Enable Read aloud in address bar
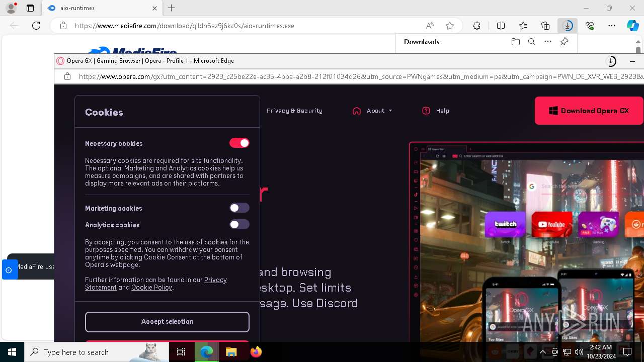 coord(430,26)
